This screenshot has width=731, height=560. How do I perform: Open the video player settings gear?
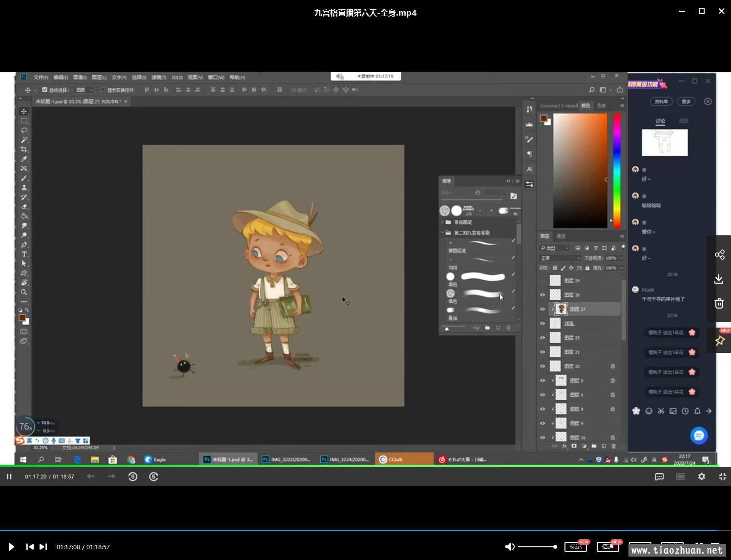pyautogui.click(x=701, y=477)
